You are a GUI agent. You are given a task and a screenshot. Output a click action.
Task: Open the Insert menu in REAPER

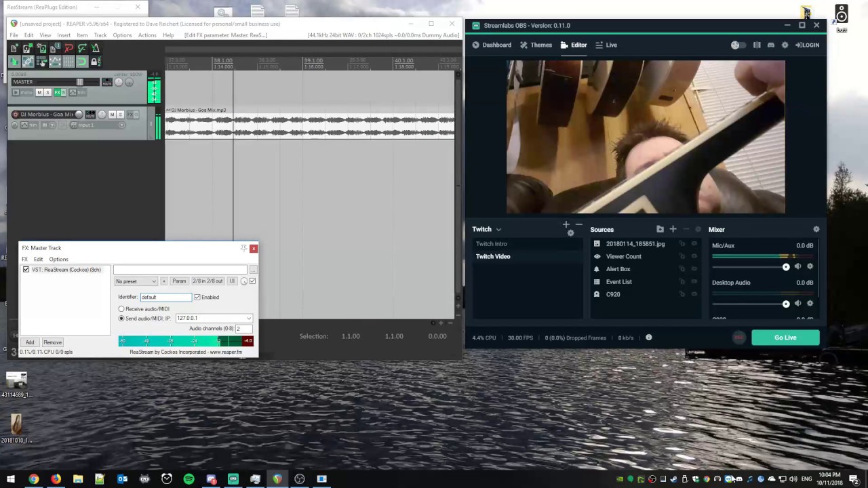[x=64, y=35]
